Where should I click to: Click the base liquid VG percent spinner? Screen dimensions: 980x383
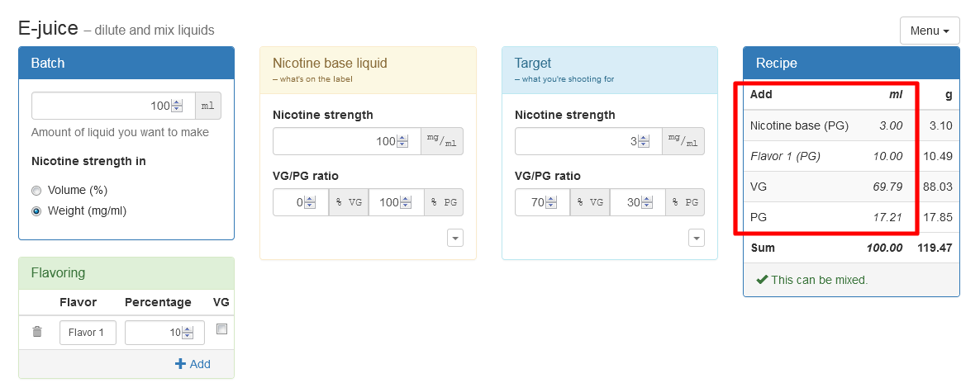[x=309, y=202]
